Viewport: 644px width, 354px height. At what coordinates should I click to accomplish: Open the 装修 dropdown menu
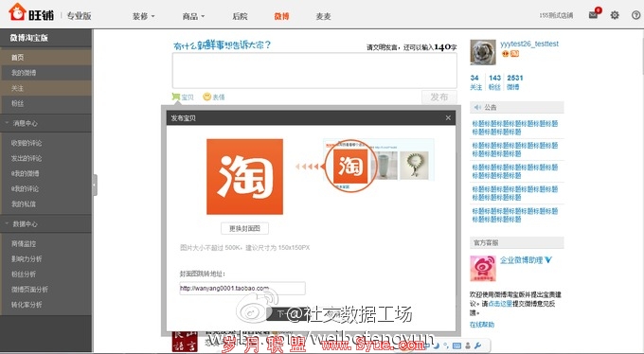click(x=143, y=16)
